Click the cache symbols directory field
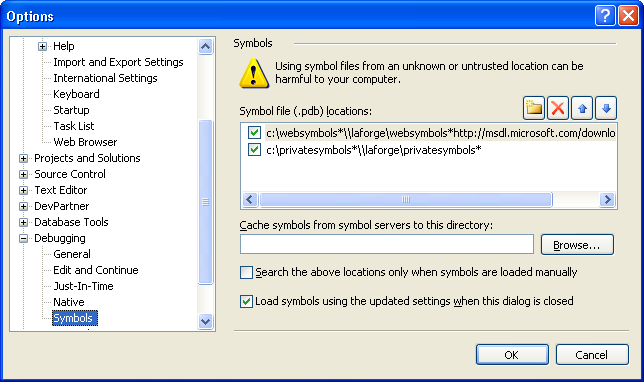Viewport: 644px width, 382px height. (x=386, y=245)
